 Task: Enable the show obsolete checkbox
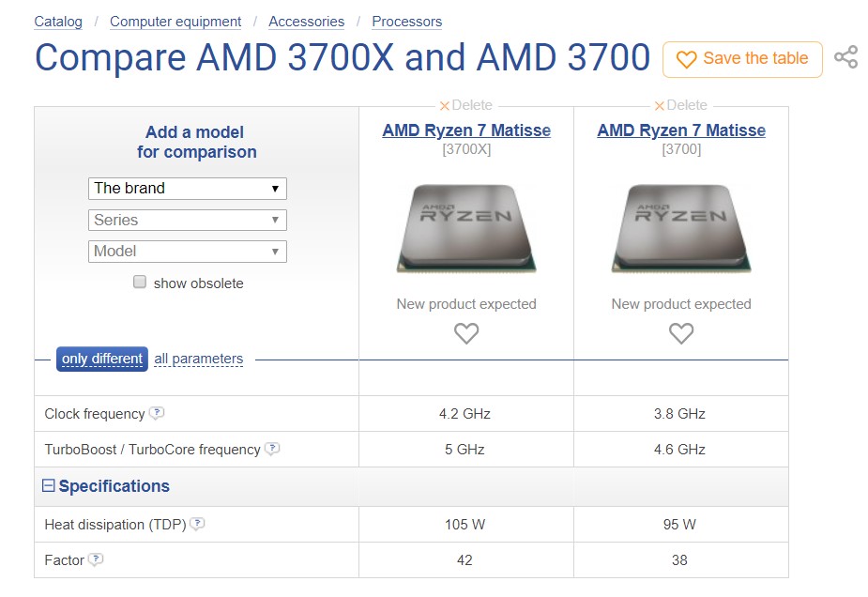pos(140,282)
